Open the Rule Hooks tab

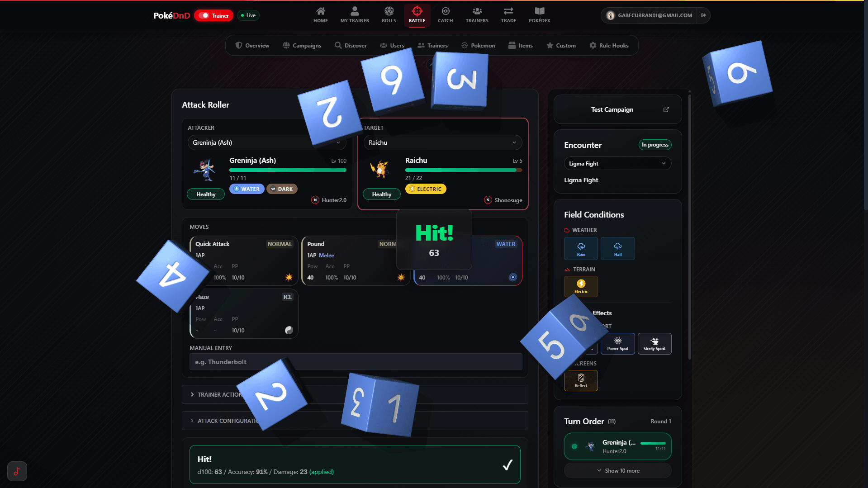click(x=609, y=46)
